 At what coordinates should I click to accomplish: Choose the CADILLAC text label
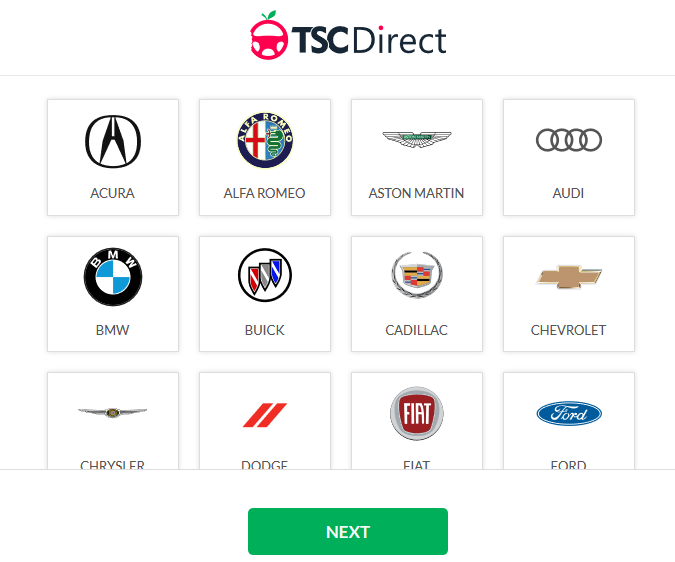point(416,330)
